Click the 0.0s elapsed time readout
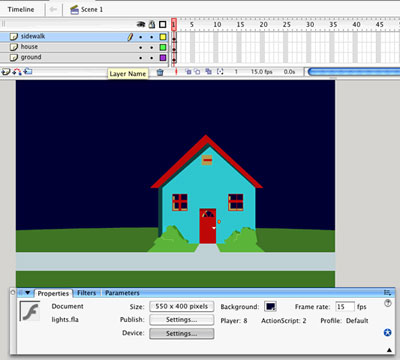Viewport: 400px width, 360px height. tap(289, 72)
